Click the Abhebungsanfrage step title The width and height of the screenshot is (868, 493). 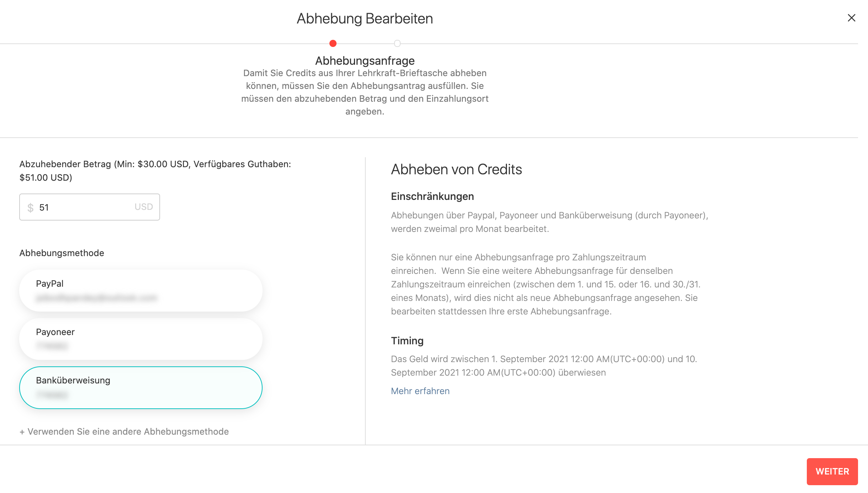point(365,61)
